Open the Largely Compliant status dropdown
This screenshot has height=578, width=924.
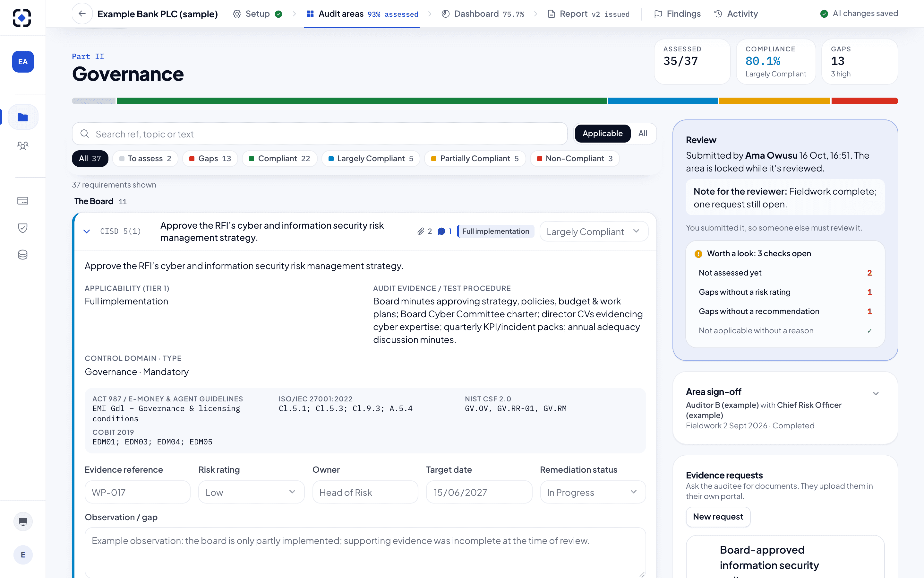point(594,231)
